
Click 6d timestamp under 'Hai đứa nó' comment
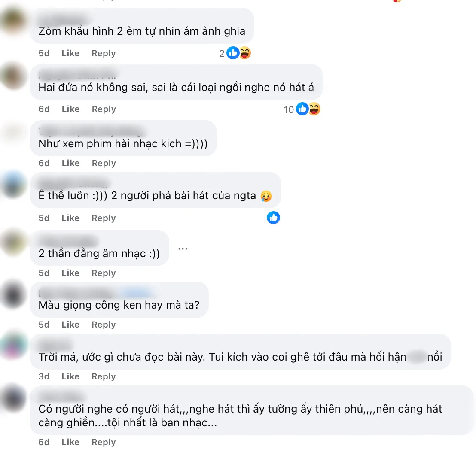[x=44, y=109]
